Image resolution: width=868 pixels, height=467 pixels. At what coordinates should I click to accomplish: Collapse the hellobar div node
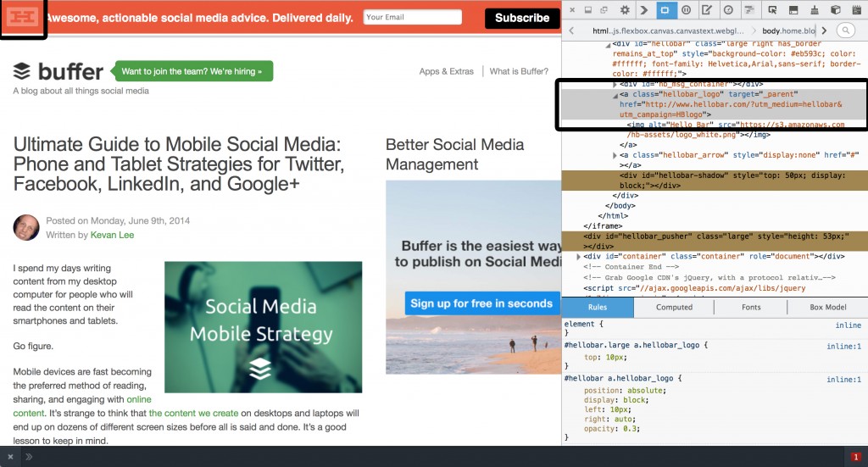click(608, 44)
